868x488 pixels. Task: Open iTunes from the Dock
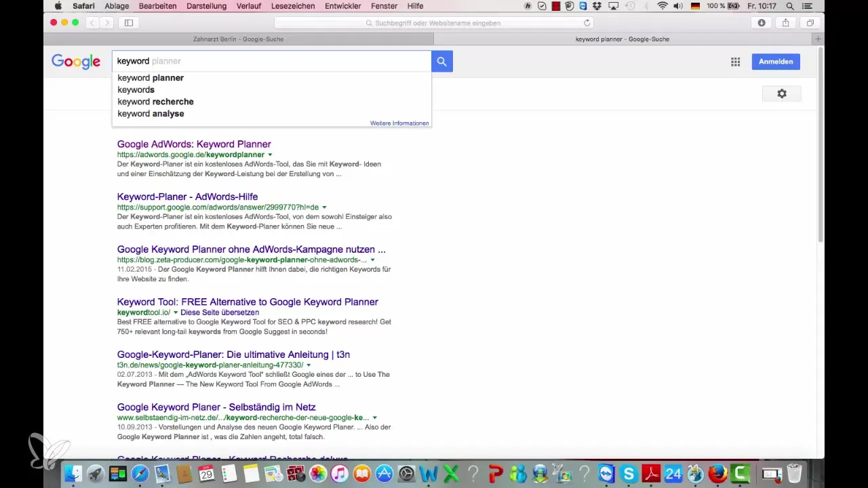tap(340, 474)
